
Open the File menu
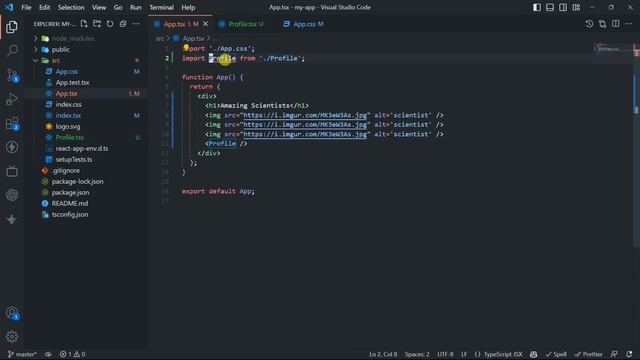coord(26,7)
